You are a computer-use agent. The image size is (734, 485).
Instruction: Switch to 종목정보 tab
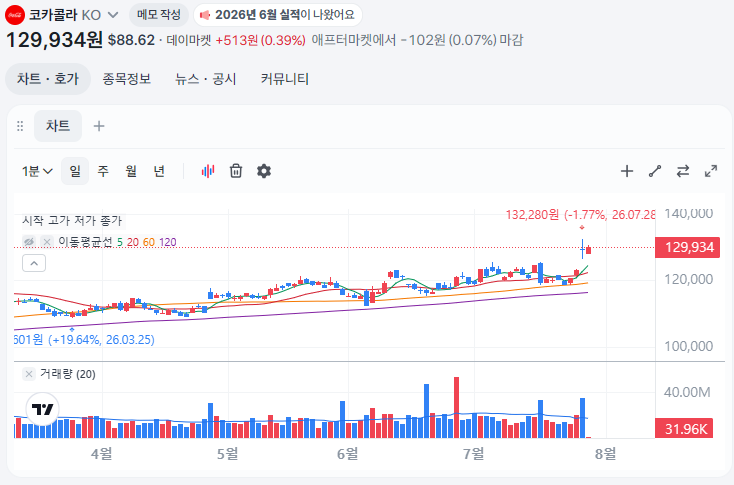coord(127,79)
